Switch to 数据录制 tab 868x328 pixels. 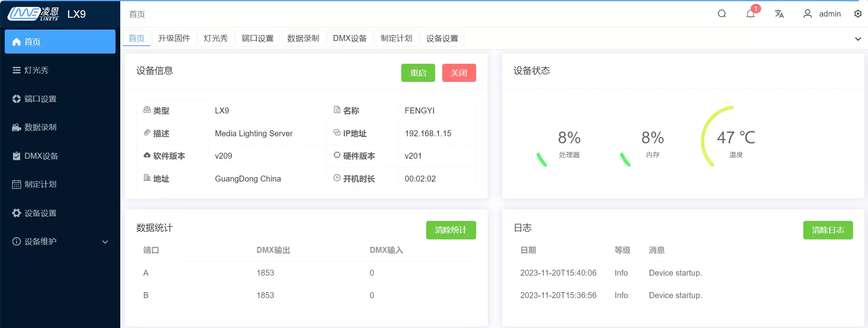[303, 38]
